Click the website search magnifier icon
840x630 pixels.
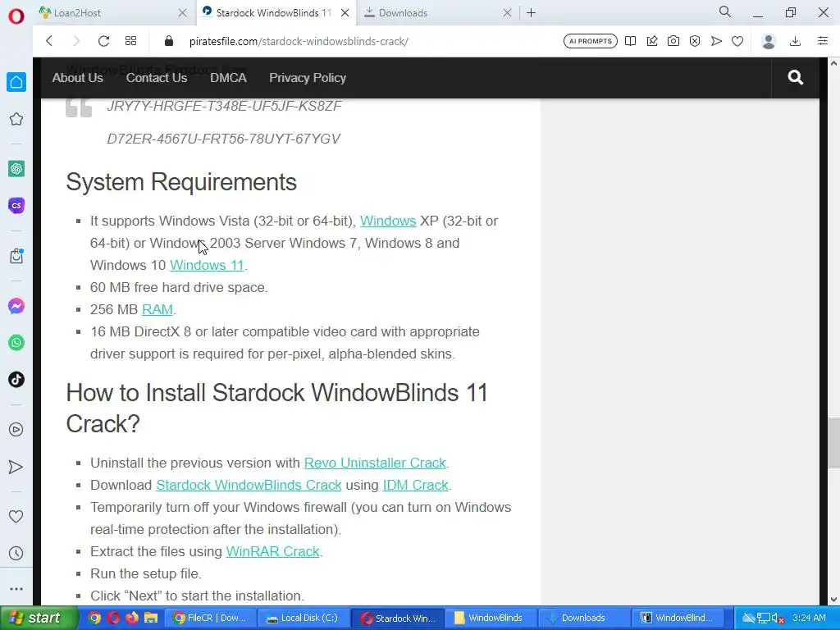[796, 78]
